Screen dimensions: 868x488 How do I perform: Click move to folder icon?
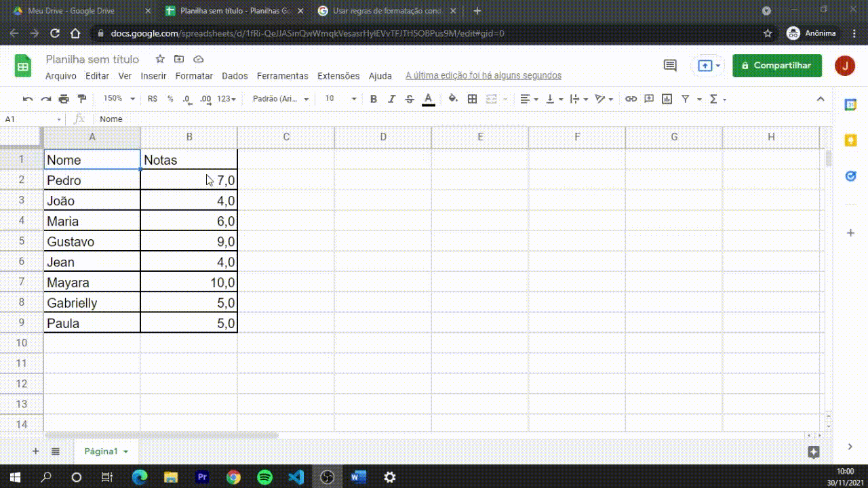coord(179,59)
